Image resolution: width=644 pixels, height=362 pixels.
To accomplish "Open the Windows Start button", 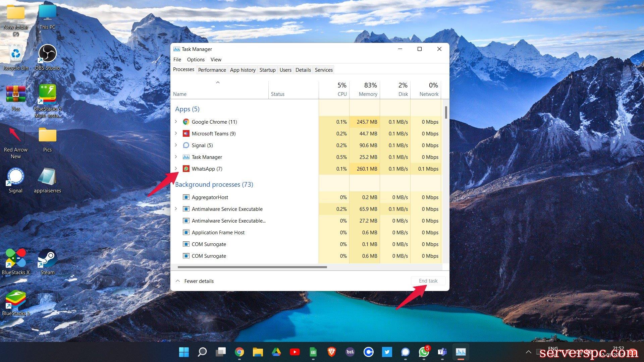I will (184, 352).
